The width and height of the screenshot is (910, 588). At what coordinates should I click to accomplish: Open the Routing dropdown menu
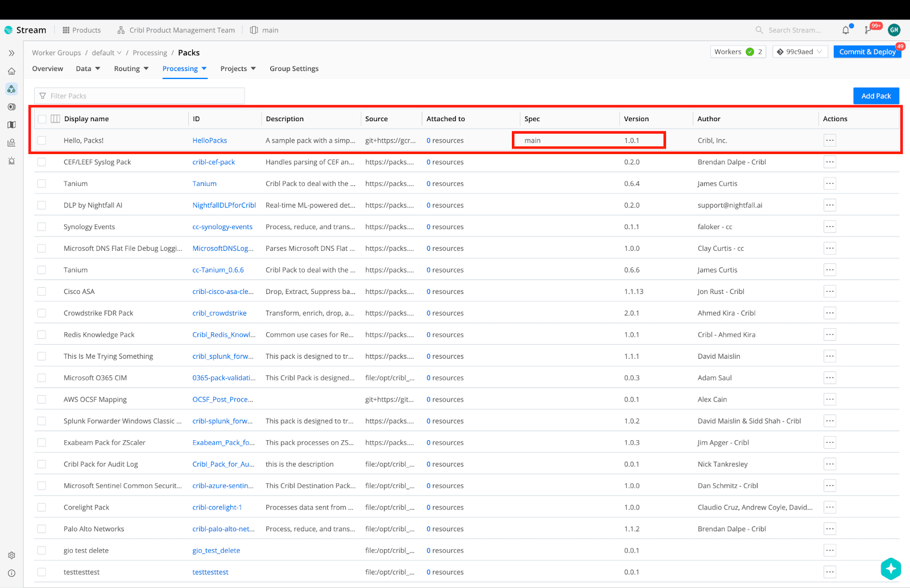pyautogui.click(x=131, y=69)
